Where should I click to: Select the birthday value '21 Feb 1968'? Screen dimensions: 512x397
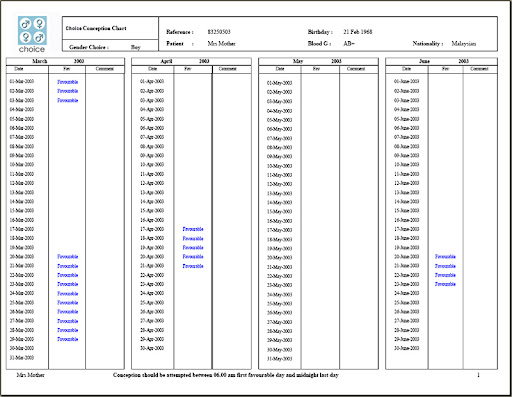358,32
